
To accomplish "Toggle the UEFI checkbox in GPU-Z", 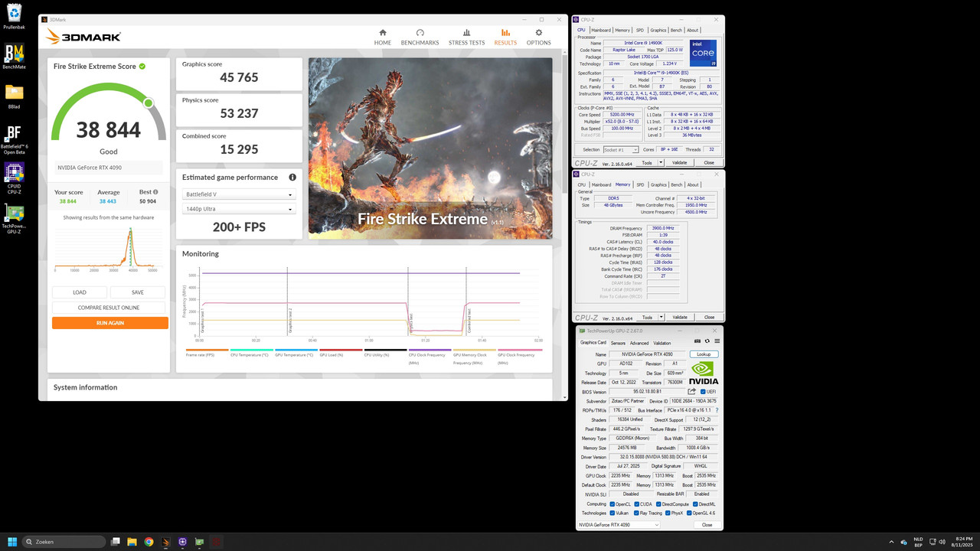I will tap(703, 392).
